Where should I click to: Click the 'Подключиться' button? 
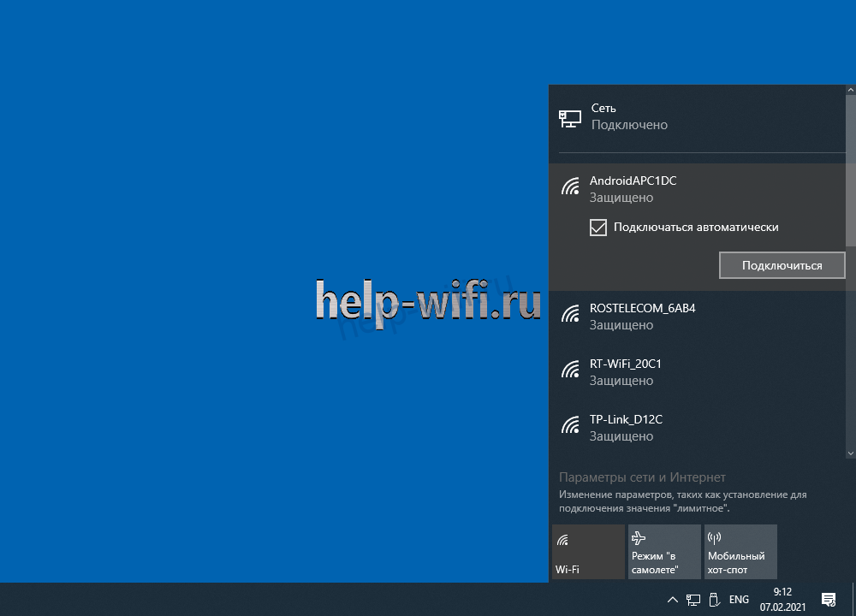[782, 266]
